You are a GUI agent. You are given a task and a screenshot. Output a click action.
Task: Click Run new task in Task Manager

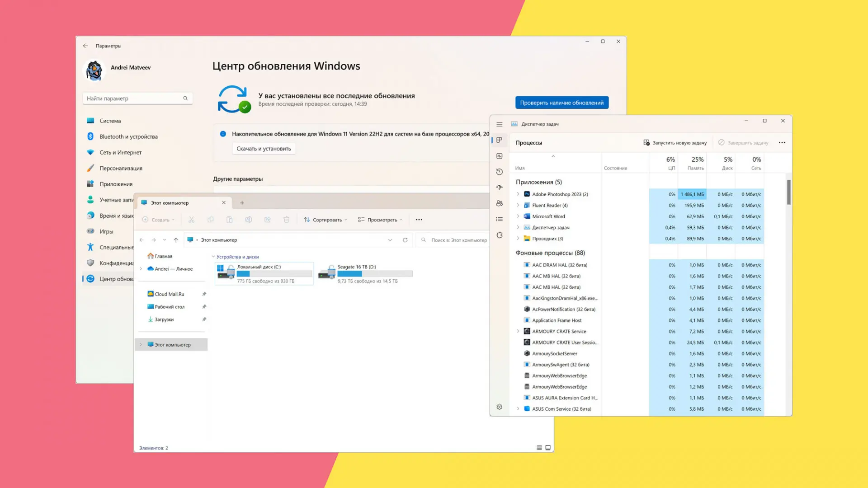click(x=675, y=143)
